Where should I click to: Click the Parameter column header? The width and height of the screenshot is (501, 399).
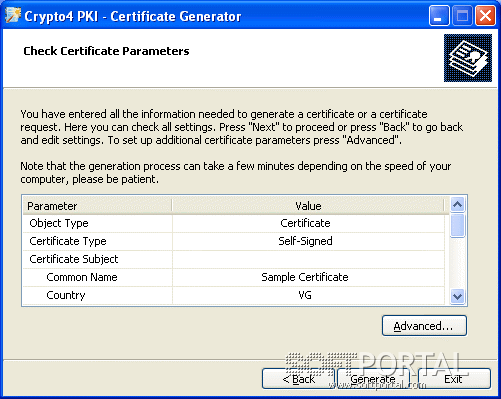[97, 206]
